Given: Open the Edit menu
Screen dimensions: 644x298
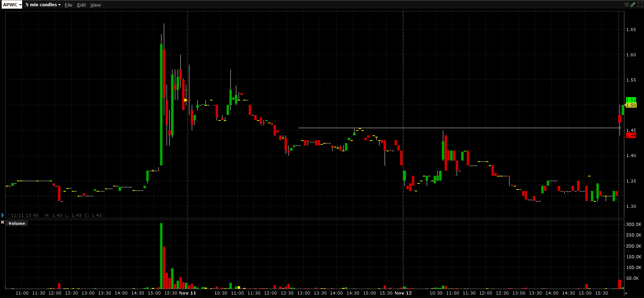Looking at the screenshot, I should [x=81, y=5].
